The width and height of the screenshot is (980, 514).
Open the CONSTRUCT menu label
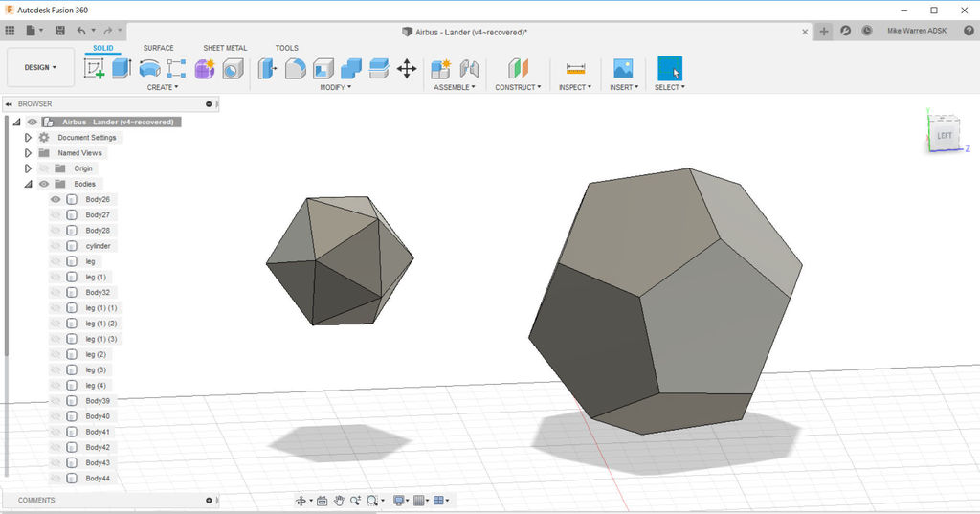coord(517,87)
